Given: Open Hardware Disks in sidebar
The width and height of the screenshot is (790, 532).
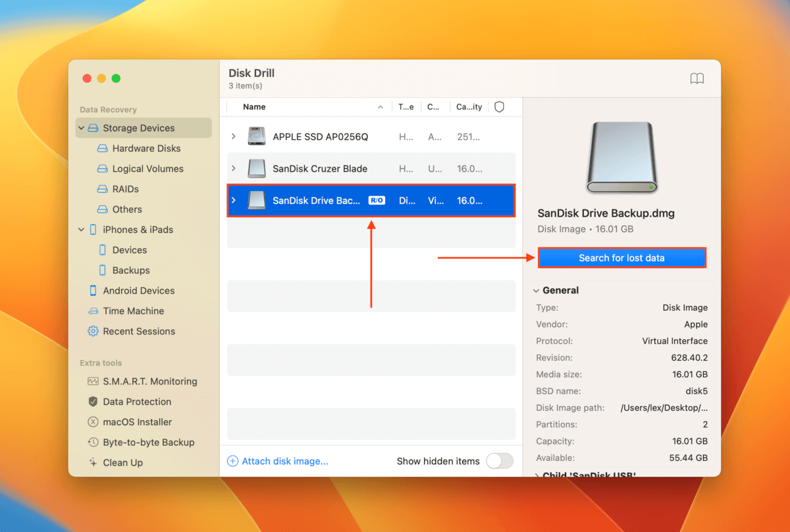Looking at the screenshot, I should (146, 149).
